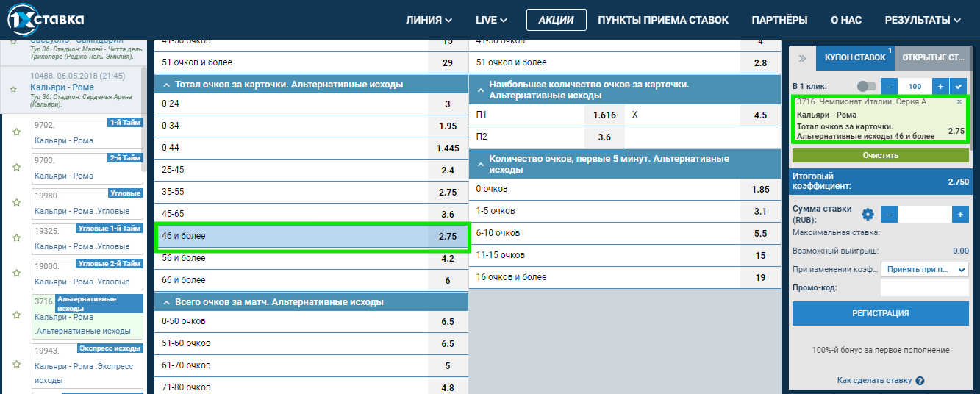The image size is (980, 394).
Task: Star the 19943 Экспресс исходы event
Action: coord(16,366)
